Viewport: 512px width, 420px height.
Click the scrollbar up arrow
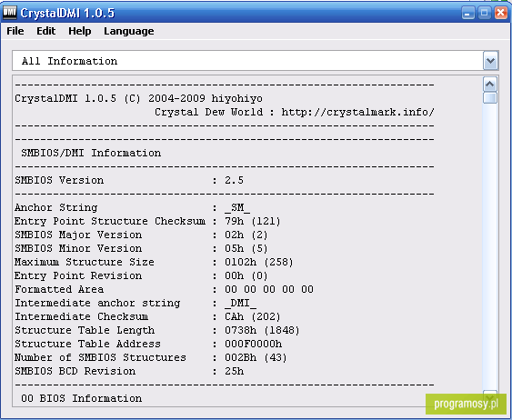pos(490,85)
